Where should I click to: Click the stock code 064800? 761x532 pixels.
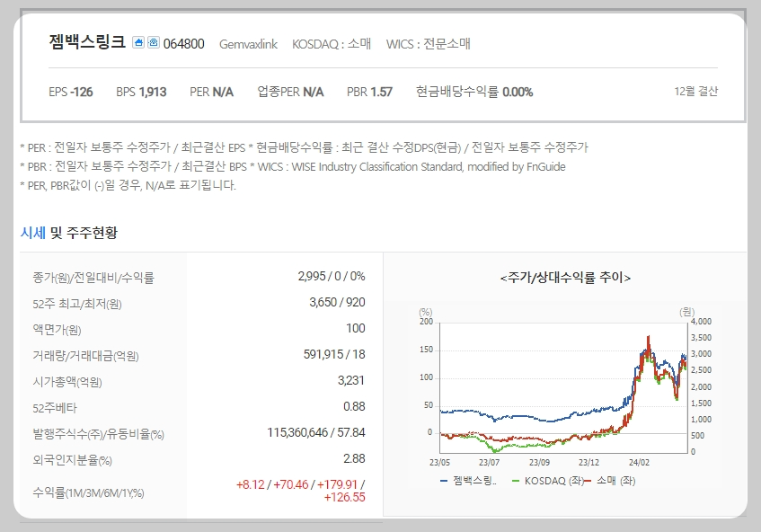[184, 44]
